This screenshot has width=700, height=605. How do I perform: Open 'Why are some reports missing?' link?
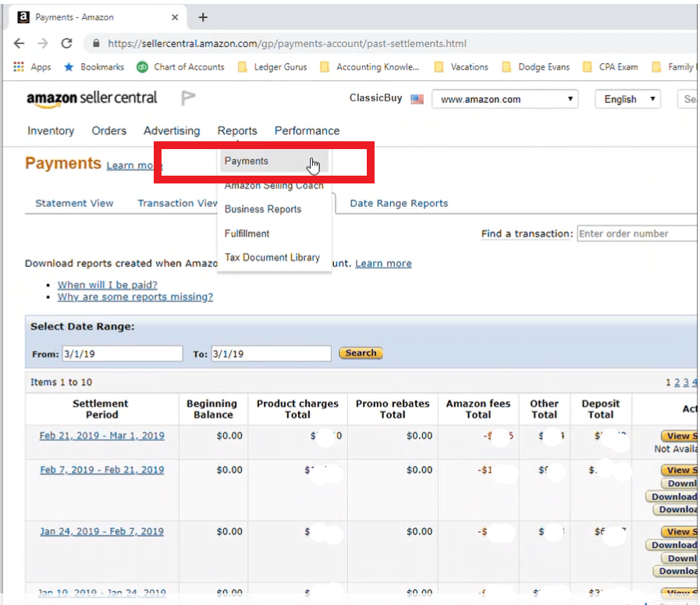[x=135, y=297]
